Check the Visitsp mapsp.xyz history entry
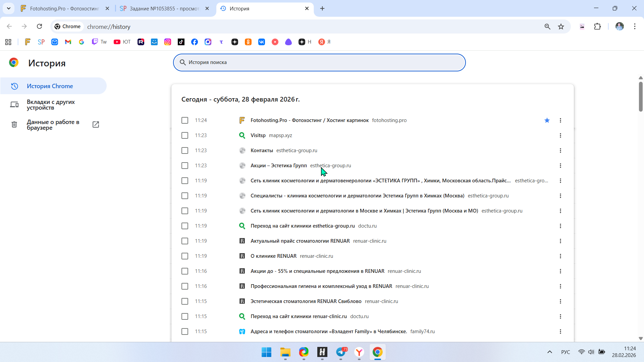The image size is (644, 362). point(185,135)
